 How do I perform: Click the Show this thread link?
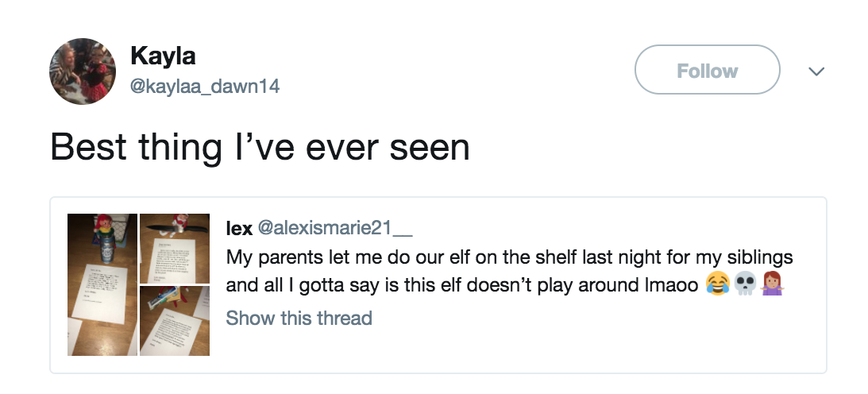[299, 319]
